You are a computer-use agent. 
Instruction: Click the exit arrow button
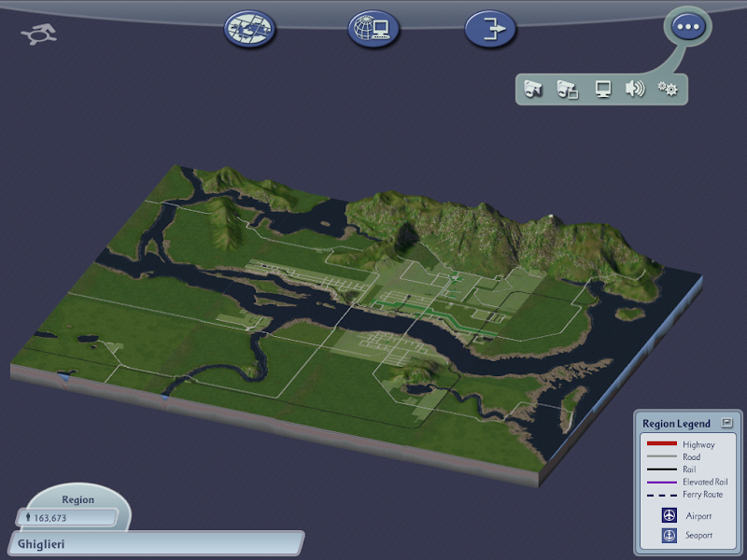490,29
